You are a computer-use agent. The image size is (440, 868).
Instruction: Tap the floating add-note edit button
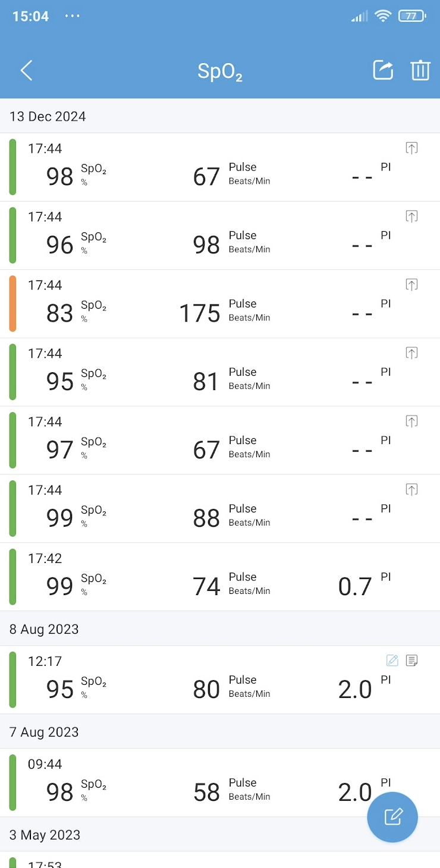click(392, 817)
